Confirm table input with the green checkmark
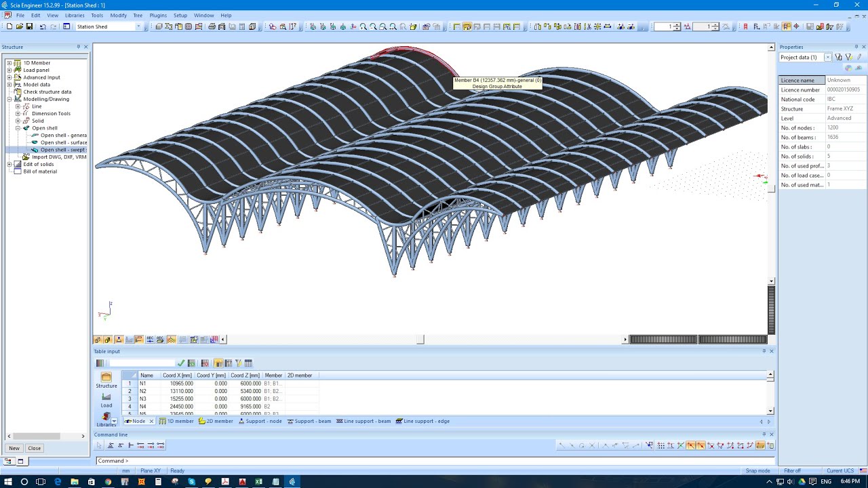Image resolution: width=868 pixels, height=488 pixels. click(x=180, y=363)
